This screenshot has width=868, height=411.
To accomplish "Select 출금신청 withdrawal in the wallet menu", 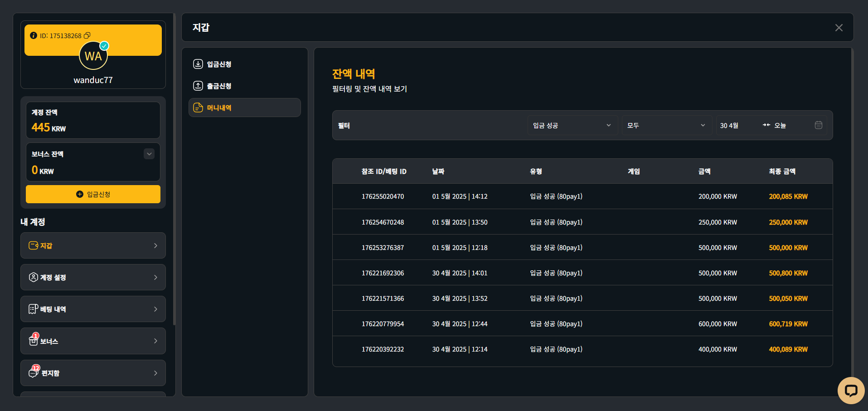I will 245,86.
